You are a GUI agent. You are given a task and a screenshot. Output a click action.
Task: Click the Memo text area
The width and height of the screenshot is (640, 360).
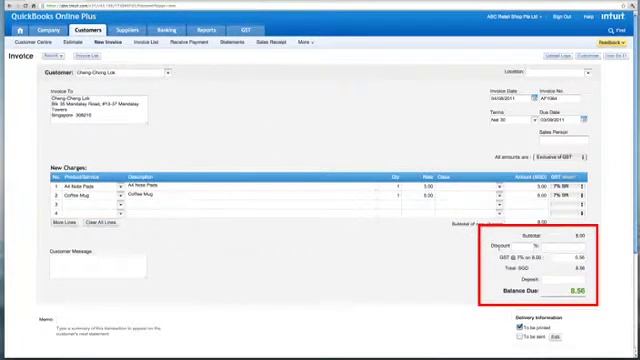[x=109, y=331]
